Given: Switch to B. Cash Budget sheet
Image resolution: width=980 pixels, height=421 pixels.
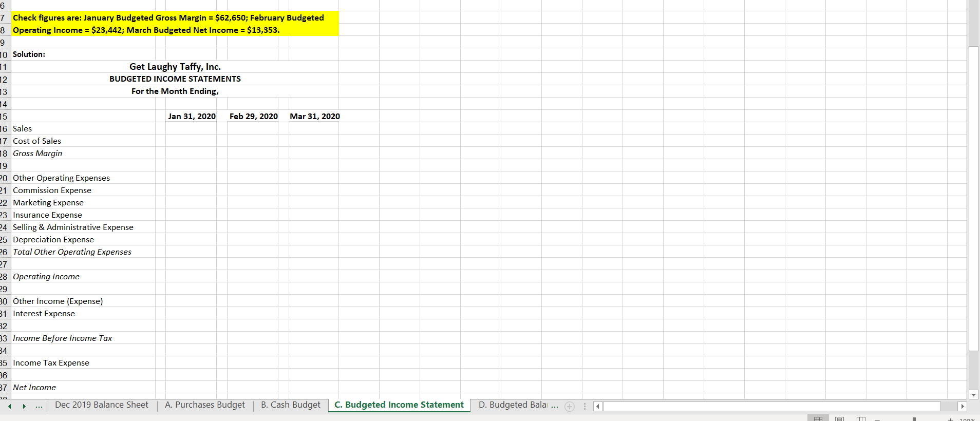Looking at the screenshot, I should (x=291, y=405).
